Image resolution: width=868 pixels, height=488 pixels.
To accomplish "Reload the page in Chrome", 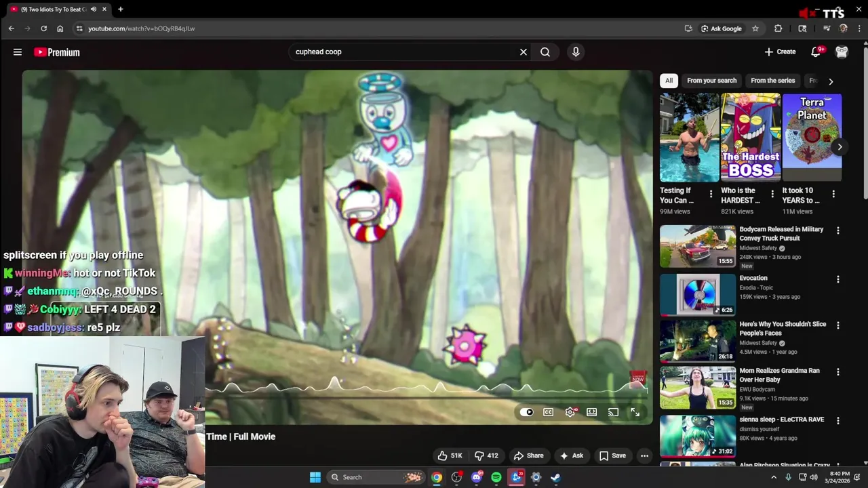I will [x=44, y=28].
